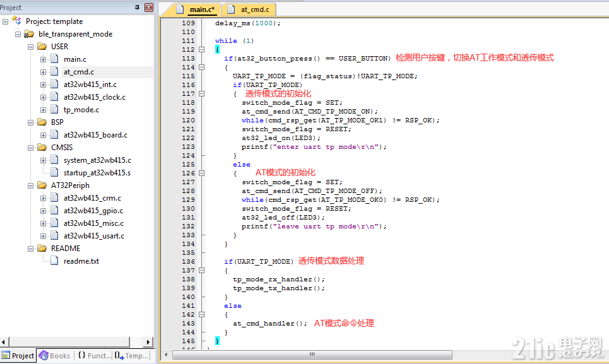
Task: Collapse the CMSIS group
Action: [x=30, y=148]
